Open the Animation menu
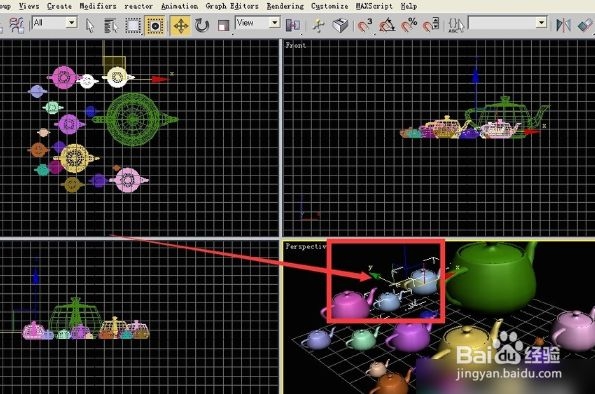 (179, 6)
